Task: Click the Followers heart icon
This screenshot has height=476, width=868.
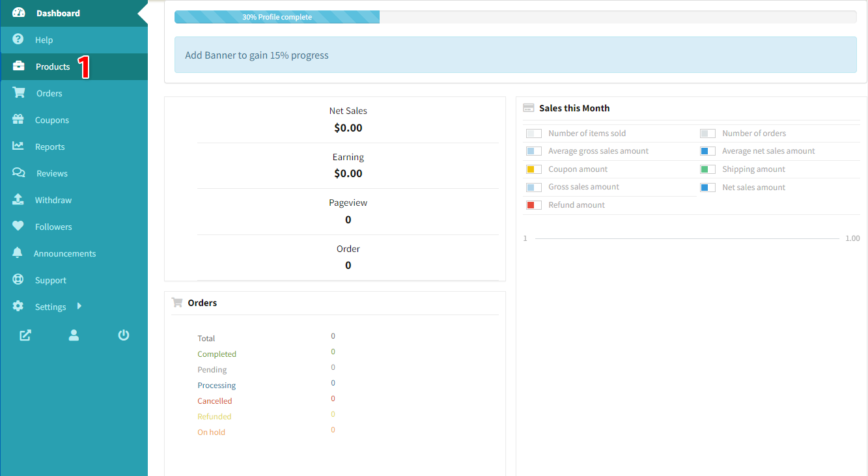Action: [x=18, y=227]
